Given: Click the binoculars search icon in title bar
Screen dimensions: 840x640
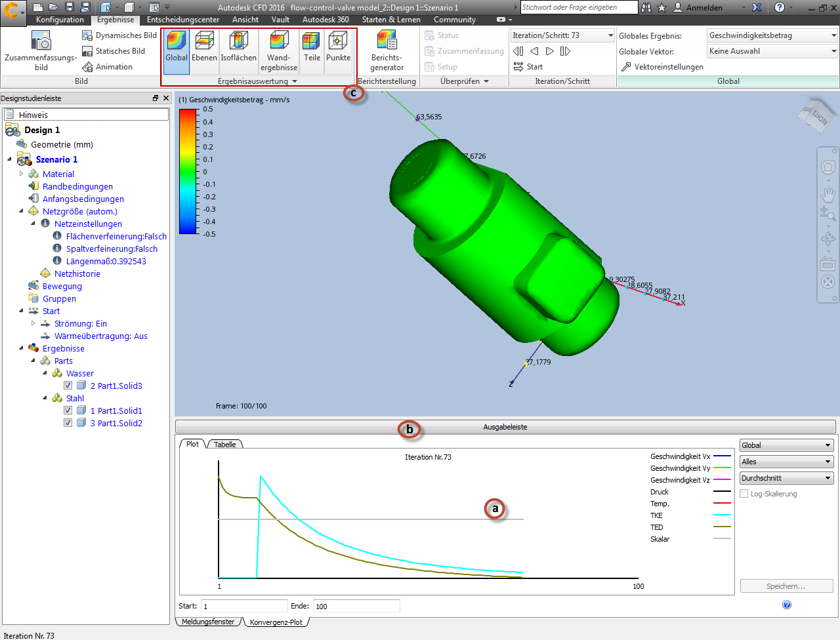Looking at the screenshot, I should tap(647, 7).
